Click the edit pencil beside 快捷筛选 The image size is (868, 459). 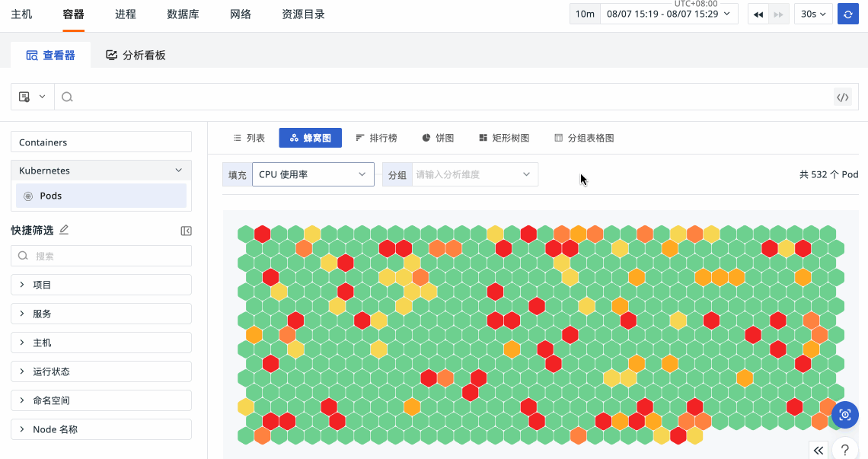[64, 230]
